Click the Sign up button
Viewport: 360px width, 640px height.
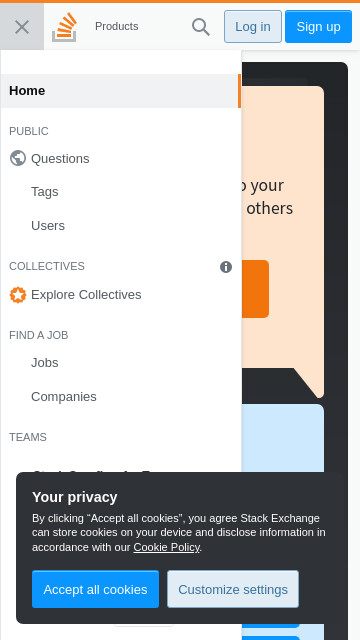[318, 27]
